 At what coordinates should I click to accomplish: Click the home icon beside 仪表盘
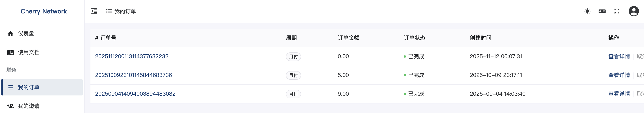(10, 34)
